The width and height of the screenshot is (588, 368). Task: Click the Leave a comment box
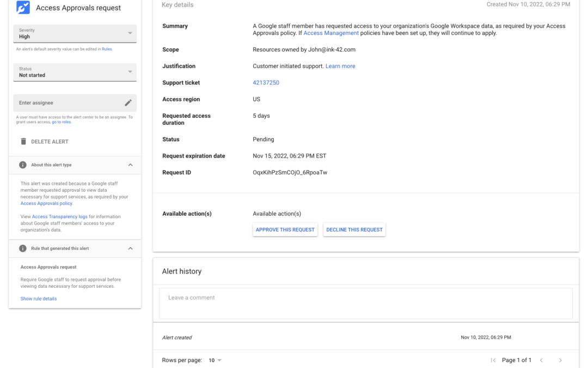coord(366,304)
